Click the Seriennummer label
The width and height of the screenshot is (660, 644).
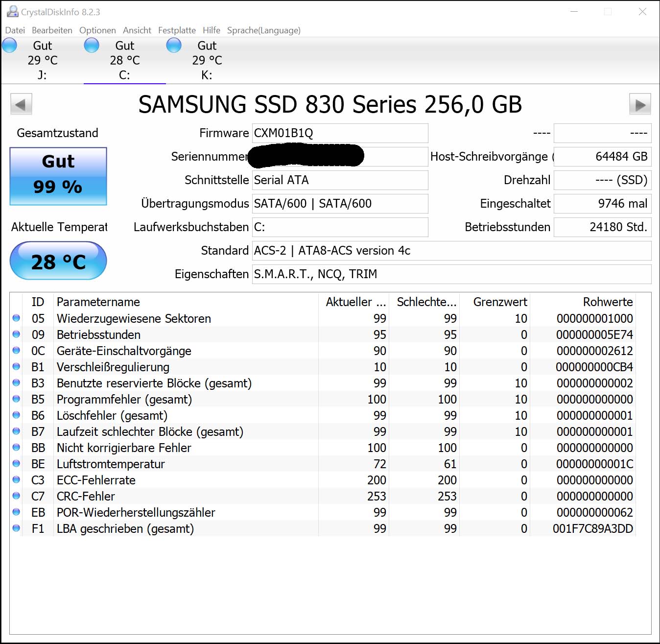[x=210, y=157]
